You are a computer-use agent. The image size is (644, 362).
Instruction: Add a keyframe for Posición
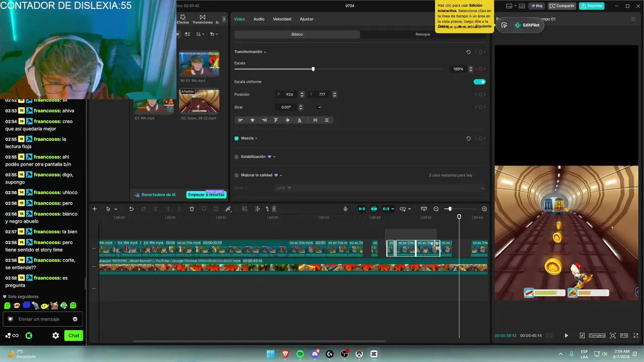point(480,95)
